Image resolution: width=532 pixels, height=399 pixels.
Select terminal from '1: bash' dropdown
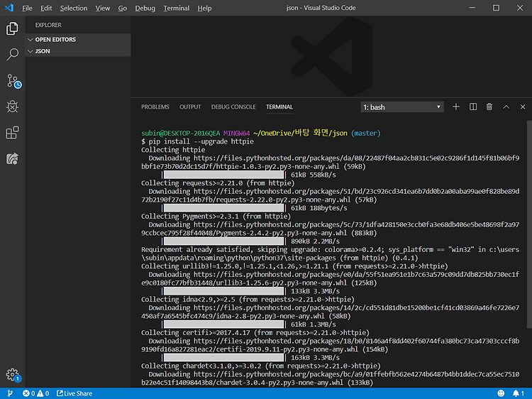coord(402,107)
